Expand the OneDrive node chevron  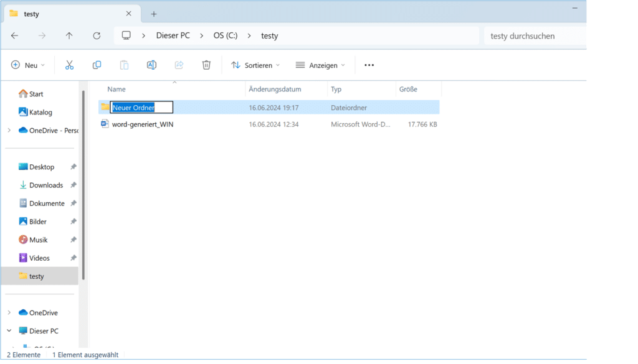pyautogui.click(x=9, y=312)
